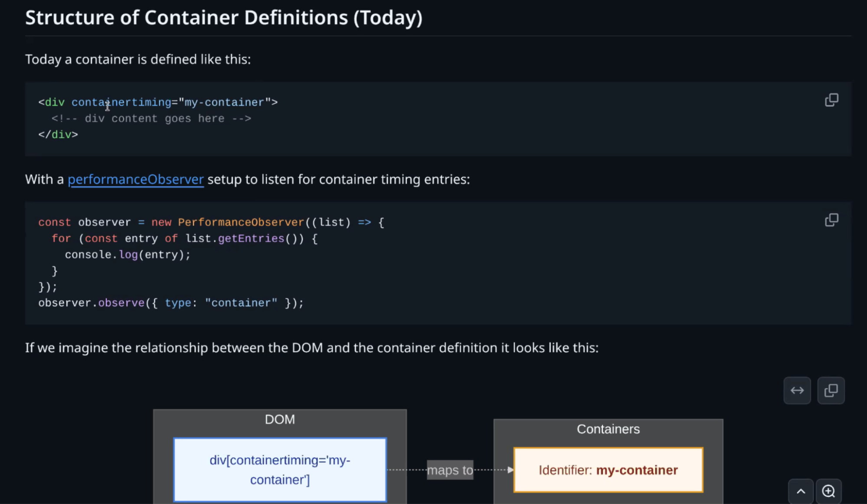867x504 pixels.
Task: Click the 'Containers' group title in diagram
Action: [608, 429]
